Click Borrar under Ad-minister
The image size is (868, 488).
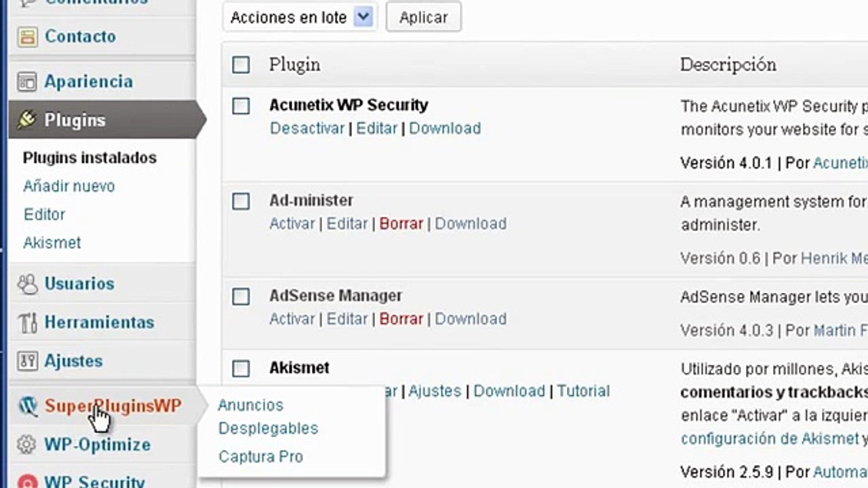coord(401,224)
